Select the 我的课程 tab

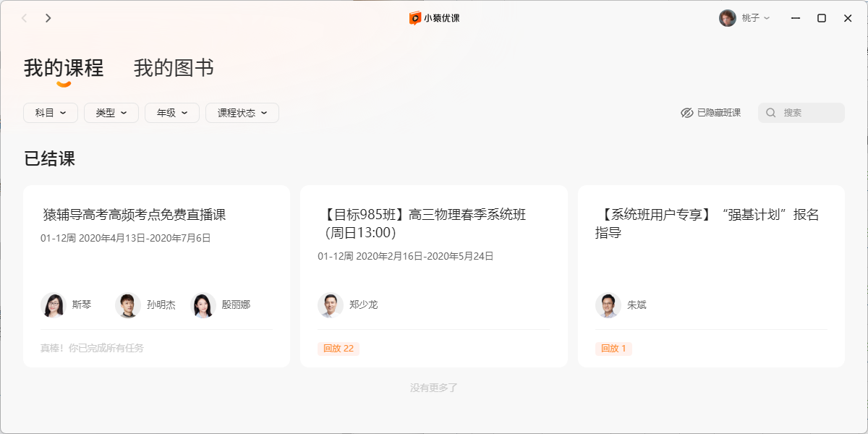coord(64,68)
